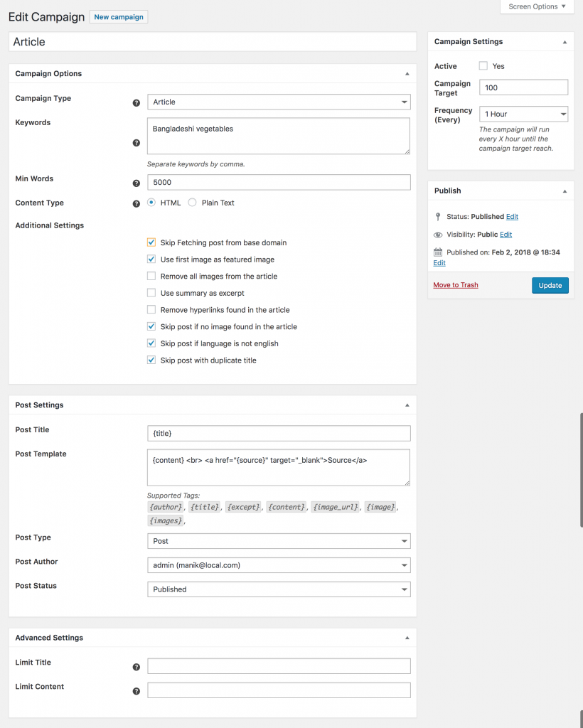Click the {image} supported tag
The width and height of the screenshot is (583, 728).
tap(380, 507)
